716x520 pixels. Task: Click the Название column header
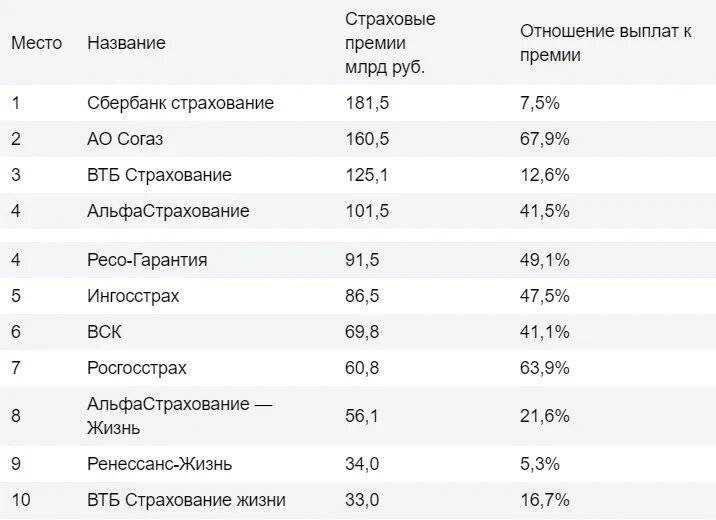[126, 43]
